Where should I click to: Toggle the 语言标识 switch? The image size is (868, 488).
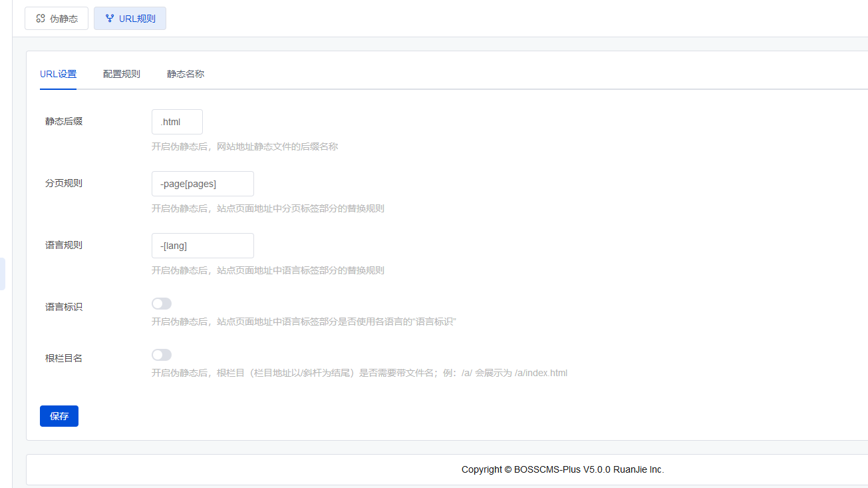(162, 304)
